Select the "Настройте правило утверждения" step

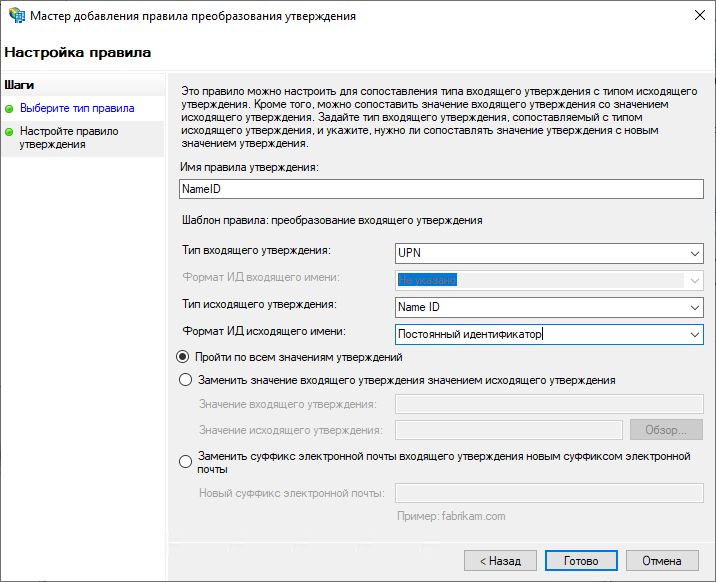point(69,137)
